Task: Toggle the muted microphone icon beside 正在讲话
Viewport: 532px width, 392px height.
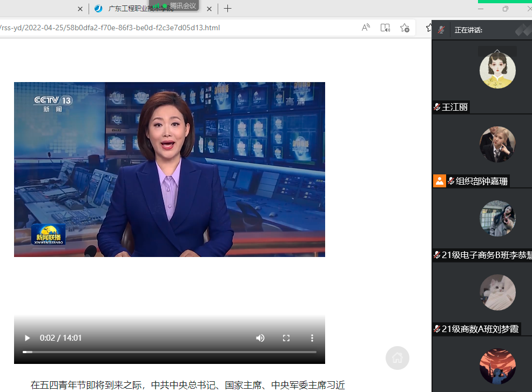Action: point(441,30)
